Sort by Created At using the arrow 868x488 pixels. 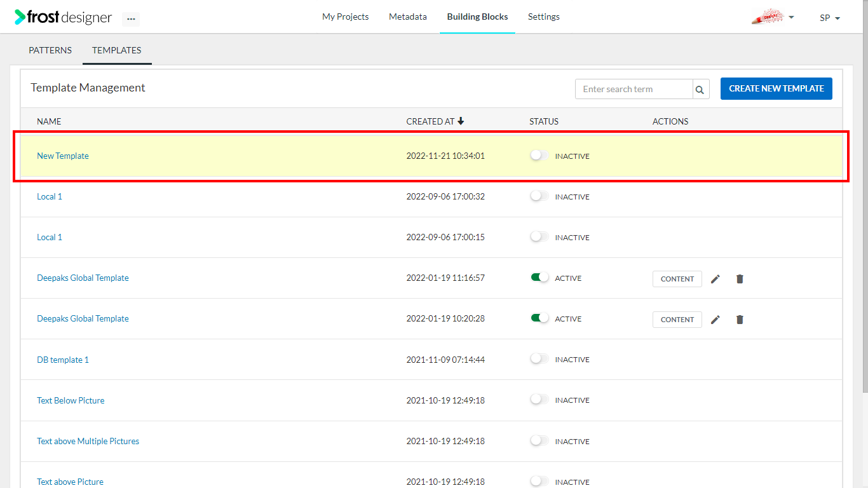[x=461, y=121]
